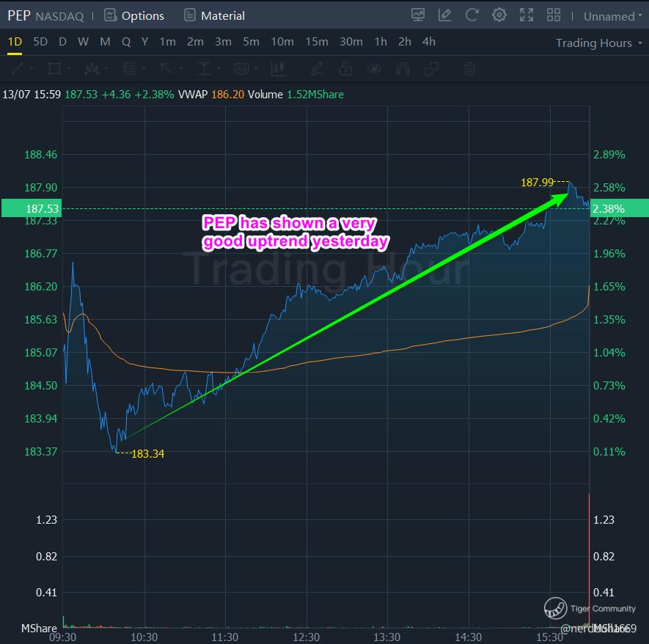This screenshot has height=644, width=649.
Task: Click the PEP ticker symbol
Action: click(18, 15)
